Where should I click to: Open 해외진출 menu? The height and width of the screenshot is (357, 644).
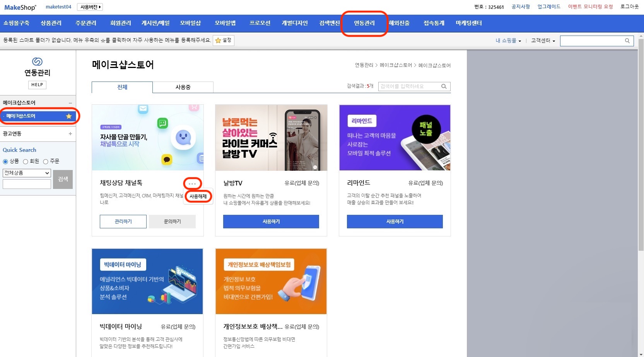(399, 23)
